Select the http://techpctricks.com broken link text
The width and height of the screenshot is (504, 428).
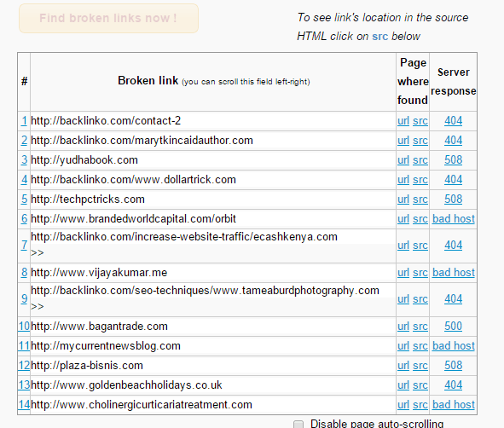(x=88, y=200)
